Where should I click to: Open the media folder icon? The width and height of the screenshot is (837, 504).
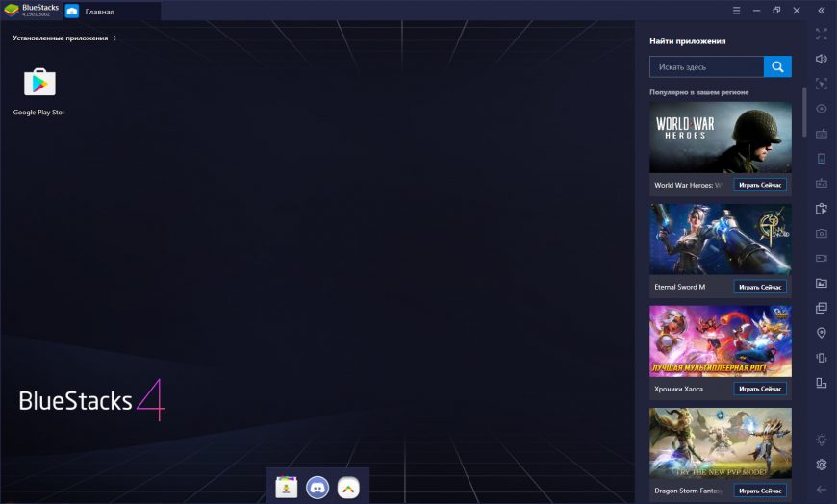click(822, 283)
